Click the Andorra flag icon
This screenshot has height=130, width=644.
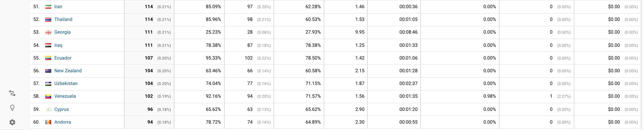pos(48,122)
